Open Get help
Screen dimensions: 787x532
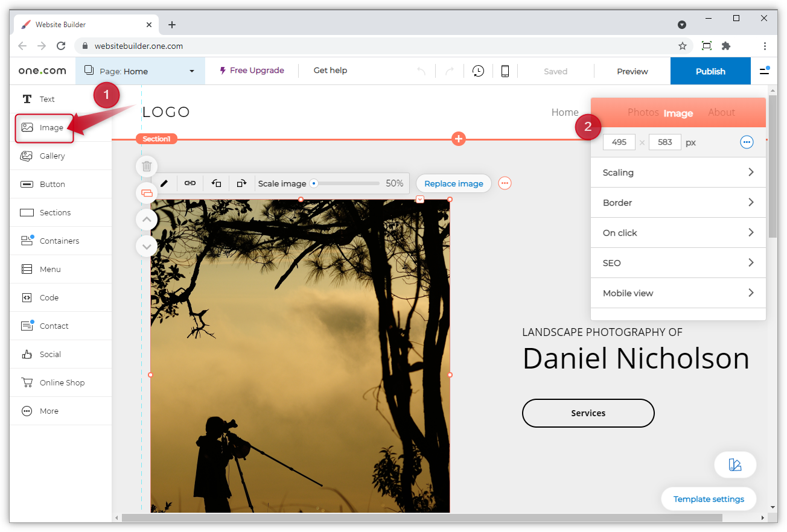coord(330,71)
